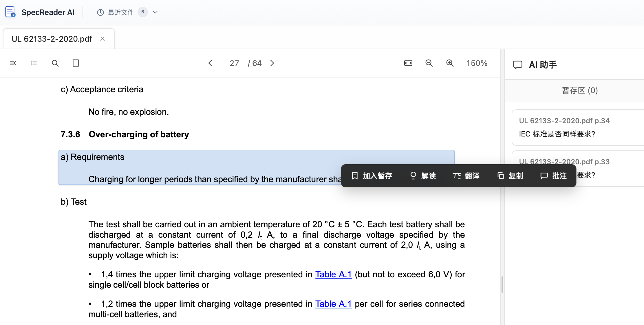
Task: Toggle single page view icon
Action: pyautogui.click(x=76, y=63)
